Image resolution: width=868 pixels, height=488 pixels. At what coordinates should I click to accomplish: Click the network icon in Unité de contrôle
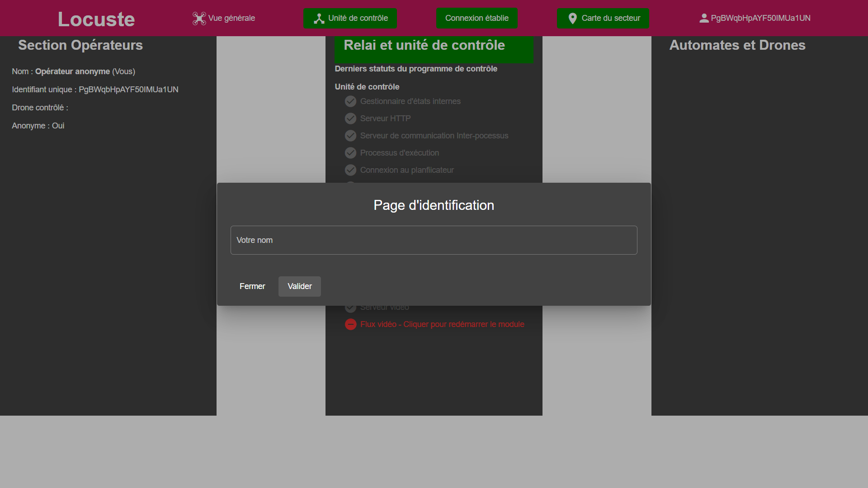(319, 19)
